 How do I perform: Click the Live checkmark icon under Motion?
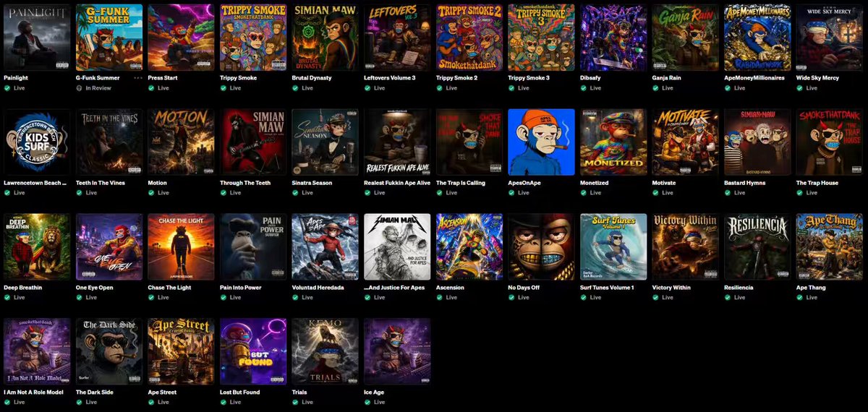pos(151,193)
